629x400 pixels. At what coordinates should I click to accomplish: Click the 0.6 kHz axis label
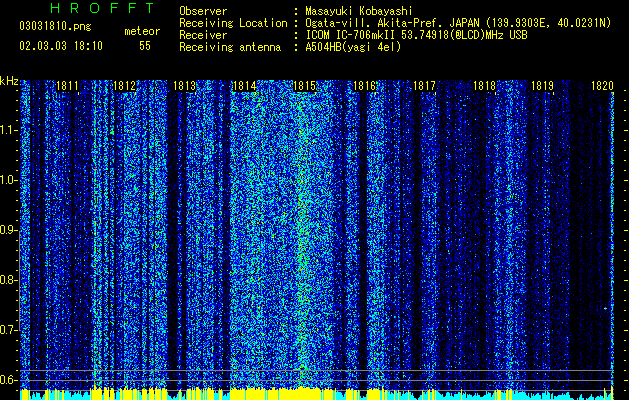tap(8, 380)
